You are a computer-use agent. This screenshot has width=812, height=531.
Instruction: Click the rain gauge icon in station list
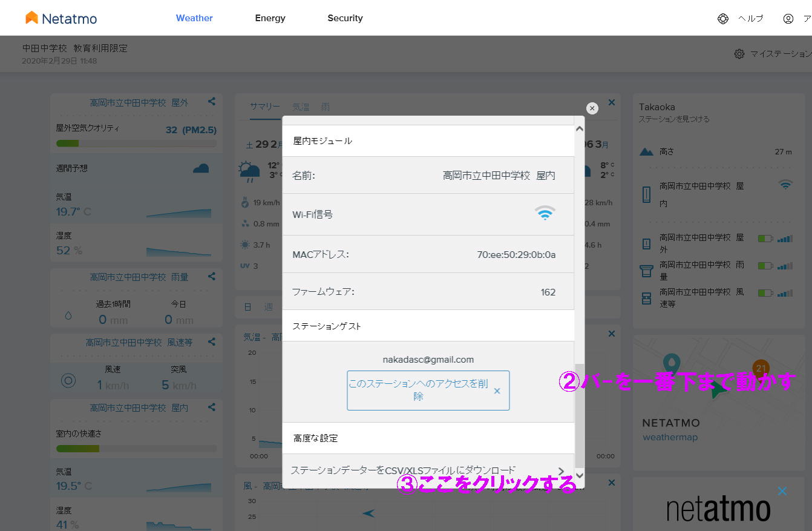tap(646, 271)
